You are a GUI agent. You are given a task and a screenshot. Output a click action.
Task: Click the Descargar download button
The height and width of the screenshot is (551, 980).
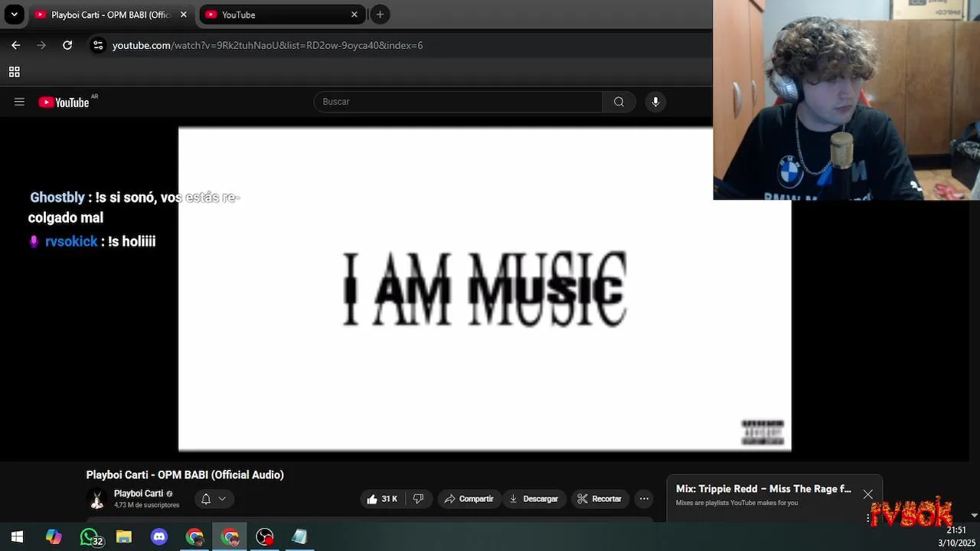(x=534, y=499)
